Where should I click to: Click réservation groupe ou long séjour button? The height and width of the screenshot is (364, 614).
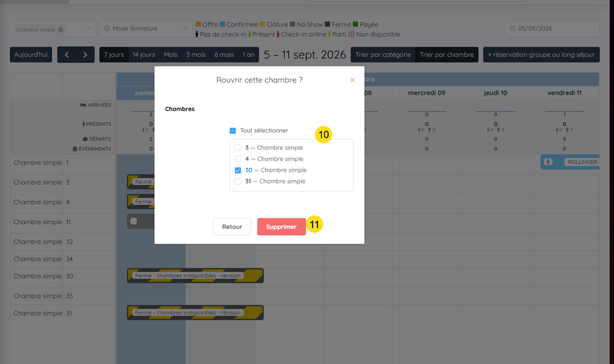coord(541,55)
